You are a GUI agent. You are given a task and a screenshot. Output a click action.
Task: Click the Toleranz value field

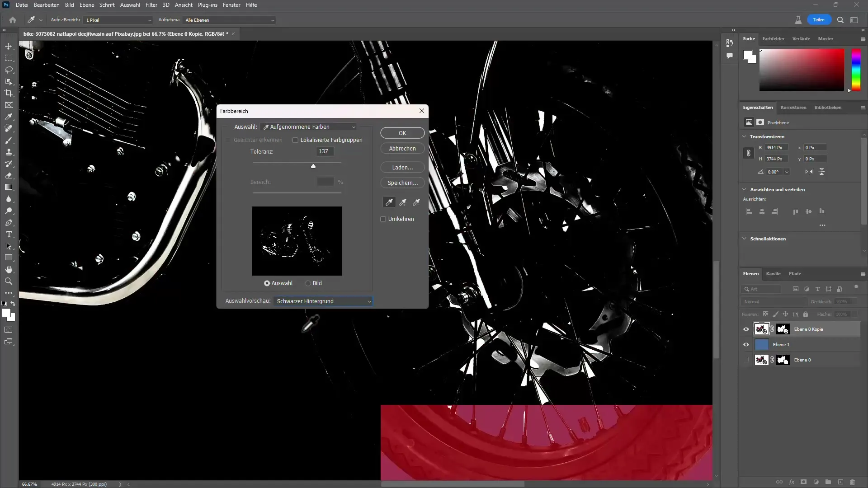(325, 152)
